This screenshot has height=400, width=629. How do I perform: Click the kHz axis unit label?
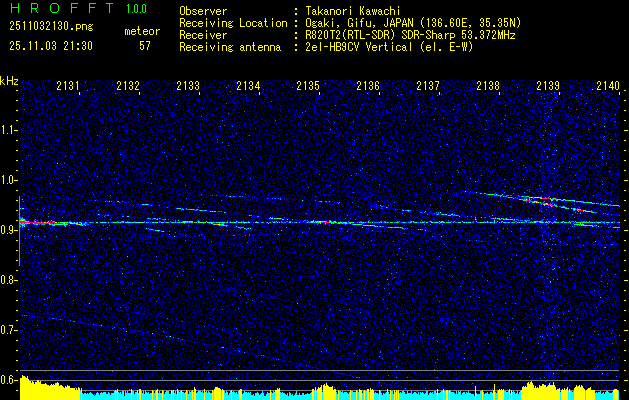pos(9,81)
